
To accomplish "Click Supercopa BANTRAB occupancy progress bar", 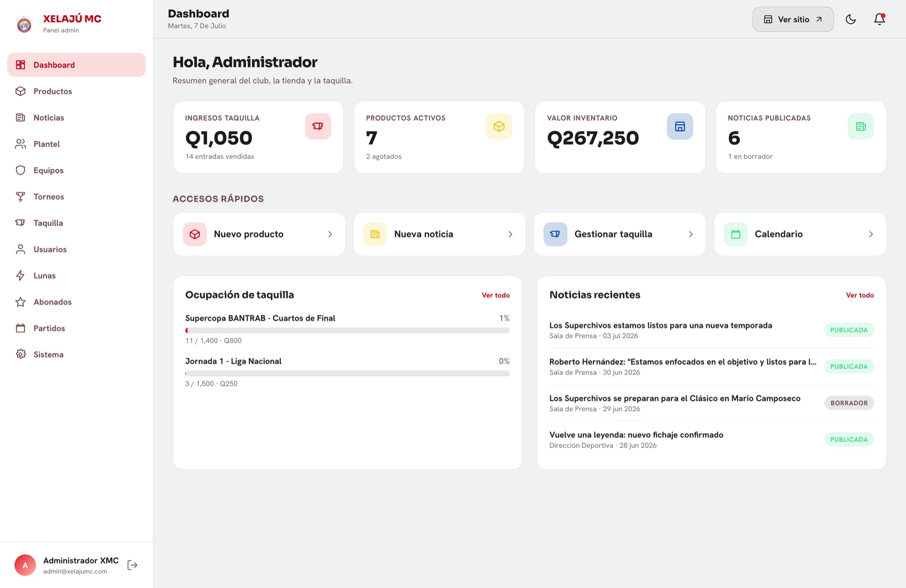I will (347, 330).
